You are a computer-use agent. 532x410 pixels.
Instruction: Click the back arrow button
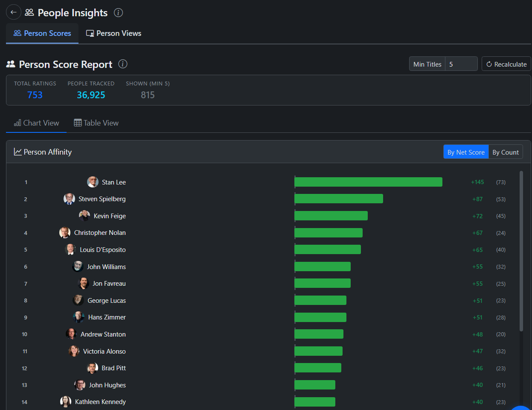coord(14,12)
